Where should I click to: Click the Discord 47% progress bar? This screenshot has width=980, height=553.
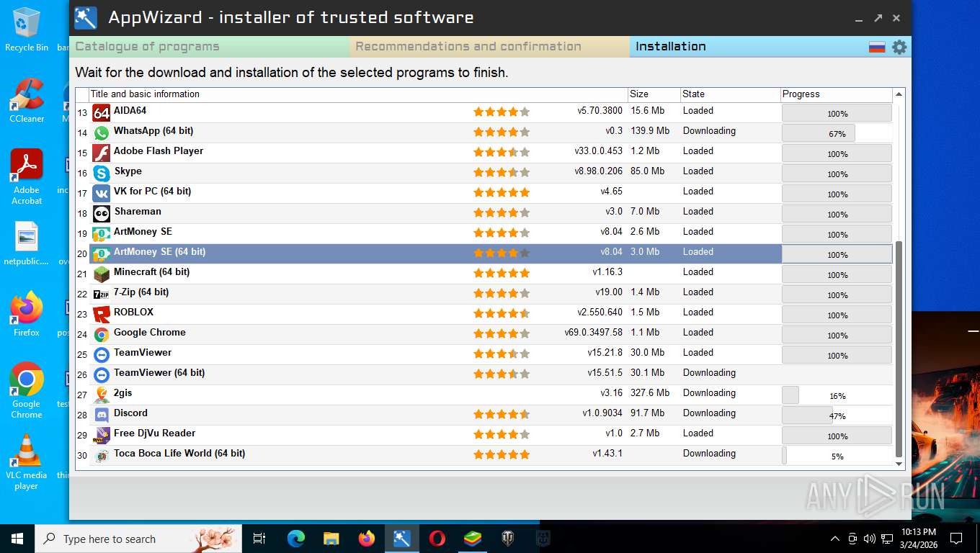click(x=837, y=415)
